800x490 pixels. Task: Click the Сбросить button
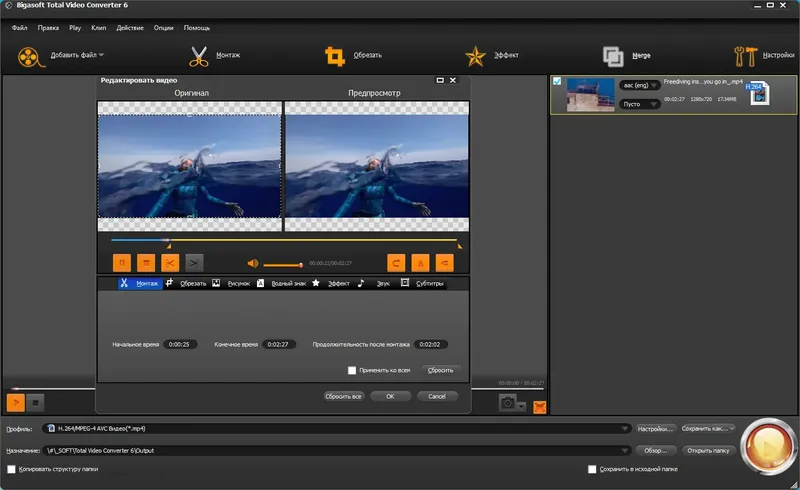(x=440, y=370)
